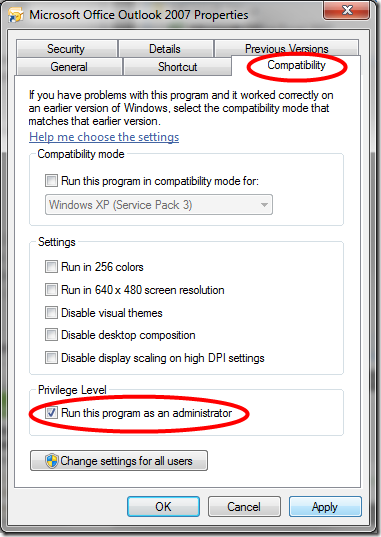Image resolution: width=381 pixels, height=537 pixels.
Task: Confirm with the OK button
Action: (x=163, y=507)
